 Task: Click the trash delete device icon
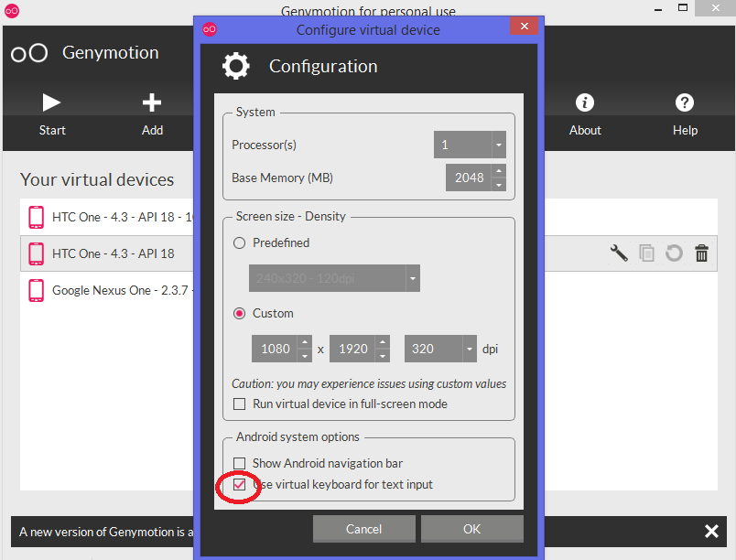pos(702,253)
